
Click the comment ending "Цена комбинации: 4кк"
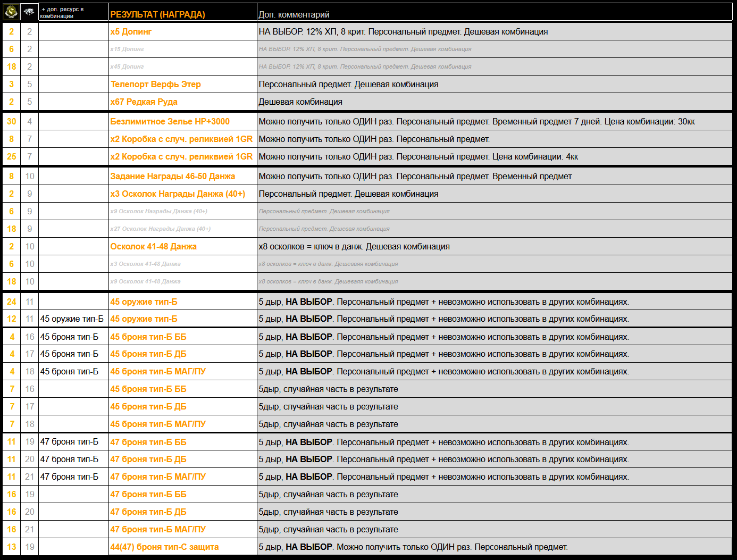coord(418,156)
